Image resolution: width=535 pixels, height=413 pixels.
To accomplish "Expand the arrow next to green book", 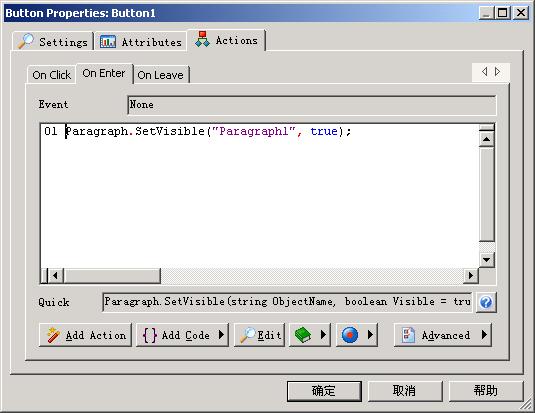I will click(323, 334).
